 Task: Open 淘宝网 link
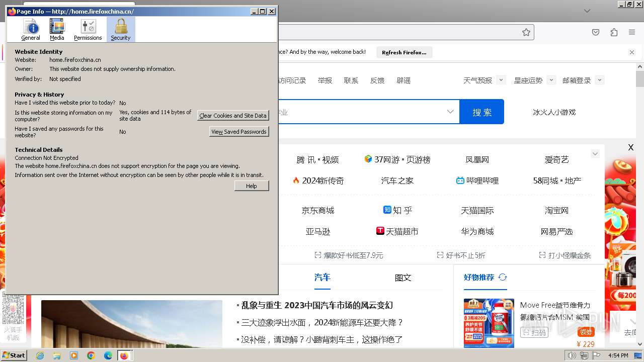click(556, 211)
